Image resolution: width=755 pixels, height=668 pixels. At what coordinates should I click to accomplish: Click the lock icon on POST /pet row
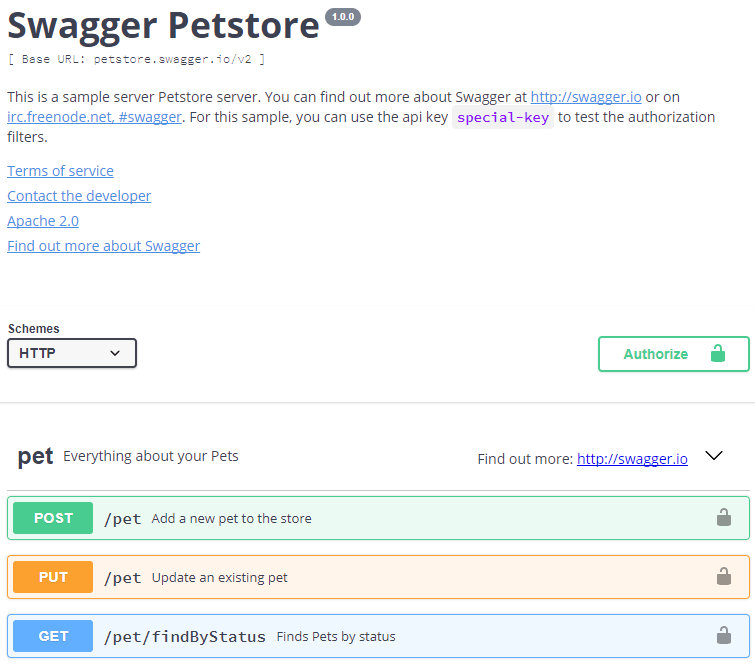click(723, 518)
